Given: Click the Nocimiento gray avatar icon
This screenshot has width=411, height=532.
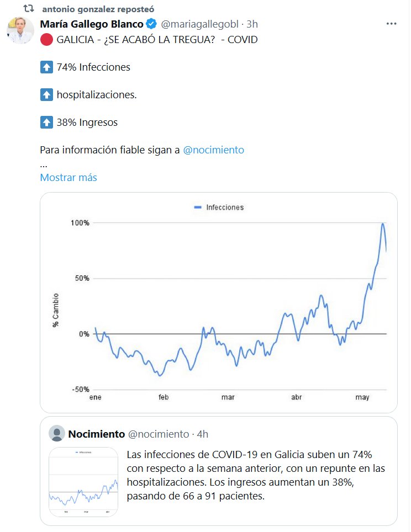Looking at the screenshot, I should [x=57, y=434].
